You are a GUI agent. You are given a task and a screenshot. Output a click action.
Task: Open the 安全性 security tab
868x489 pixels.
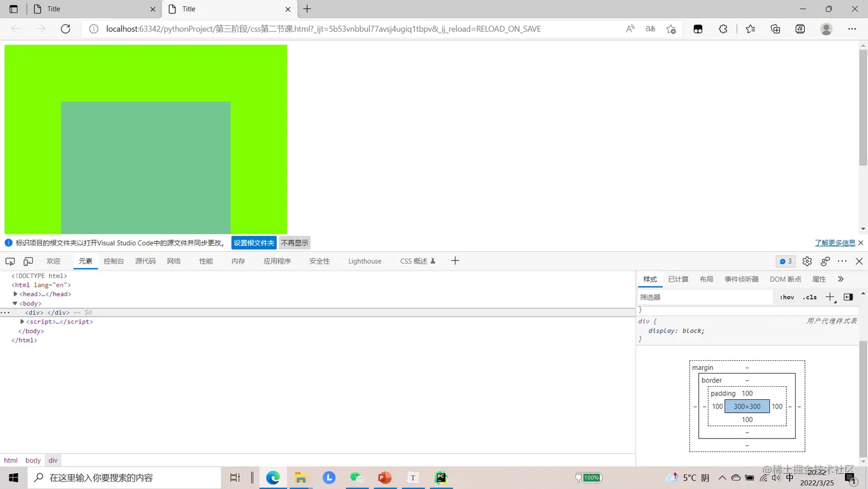(x=320, y=261)
